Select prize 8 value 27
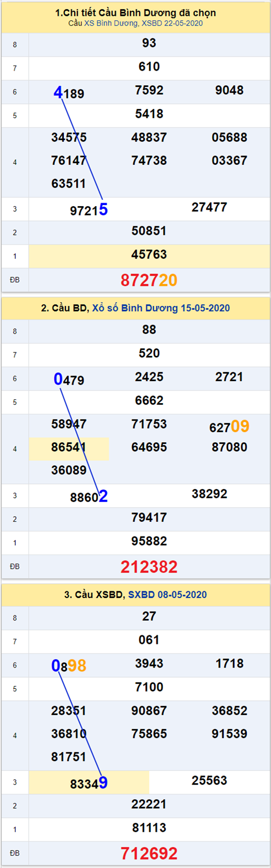This screenshot has height=868, width=271. tap(149, 617)
